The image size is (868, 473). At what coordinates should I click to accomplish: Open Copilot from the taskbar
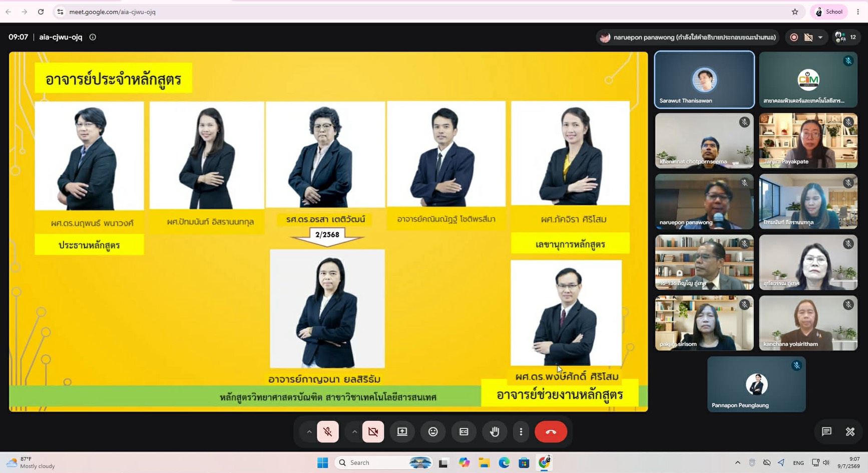[464, 462]
